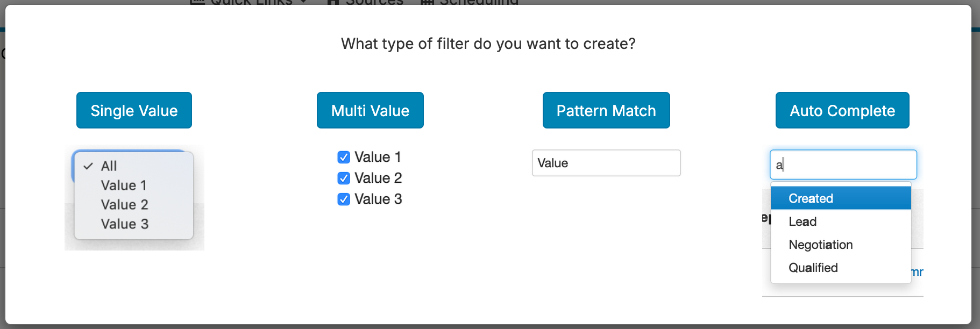980x329 pixels.
Task: Click the Single Value button
Action: point(134,110)
